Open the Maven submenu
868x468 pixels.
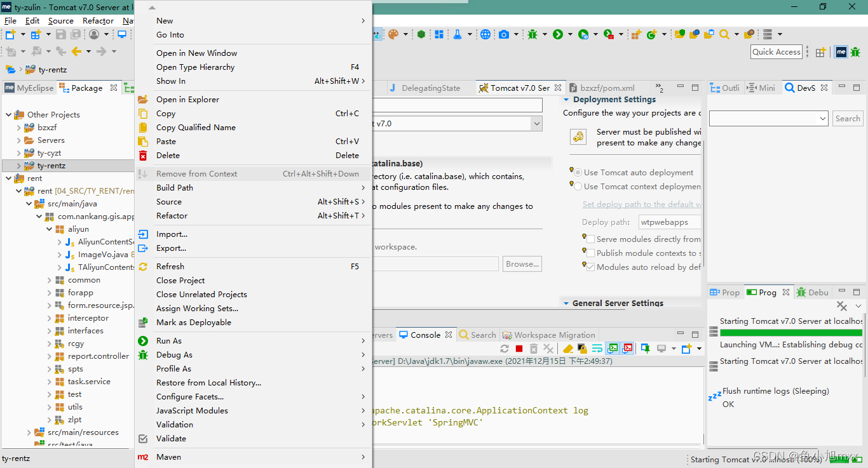point(253,457)
